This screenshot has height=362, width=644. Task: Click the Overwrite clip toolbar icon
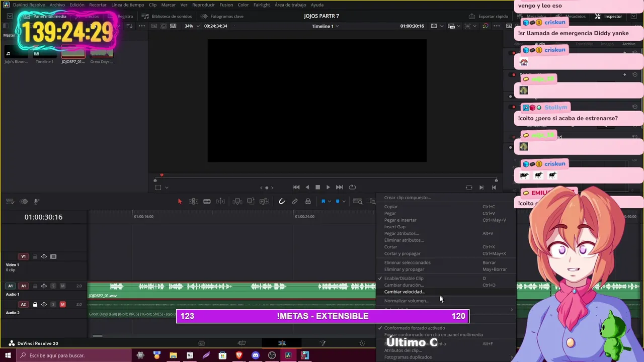[x=251, y=202]
